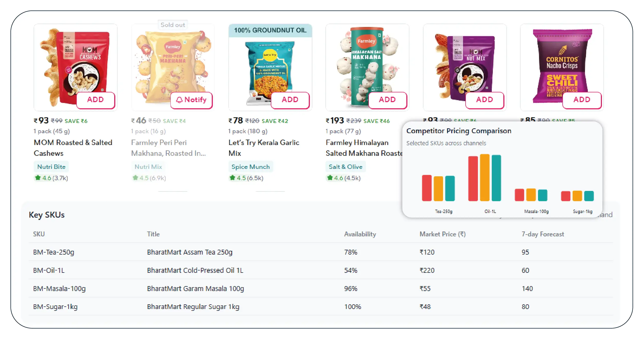
Task: Click the star rating for Farmley Himalayan Makhana
Action: pyautogui.click(x=343, y=178)
